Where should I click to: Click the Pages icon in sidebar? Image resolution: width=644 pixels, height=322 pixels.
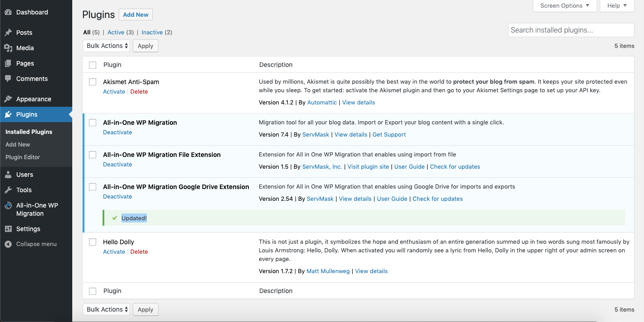tap(8, 63)
